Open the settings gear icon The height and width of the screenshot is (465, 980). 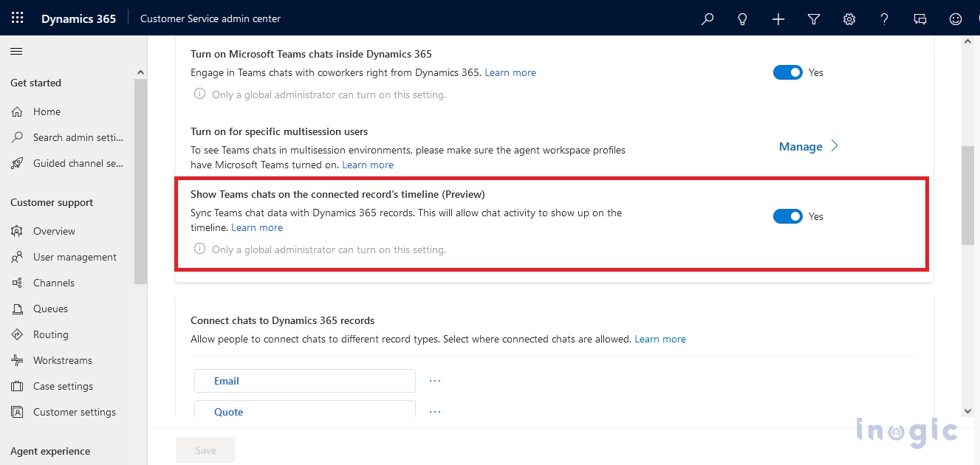849,19
